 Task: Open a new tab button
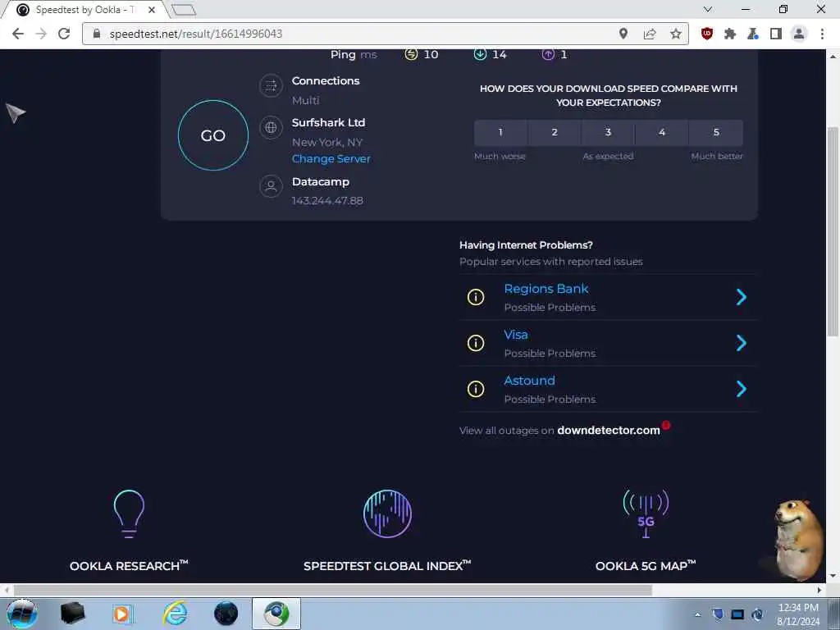(x=184, y=10)
